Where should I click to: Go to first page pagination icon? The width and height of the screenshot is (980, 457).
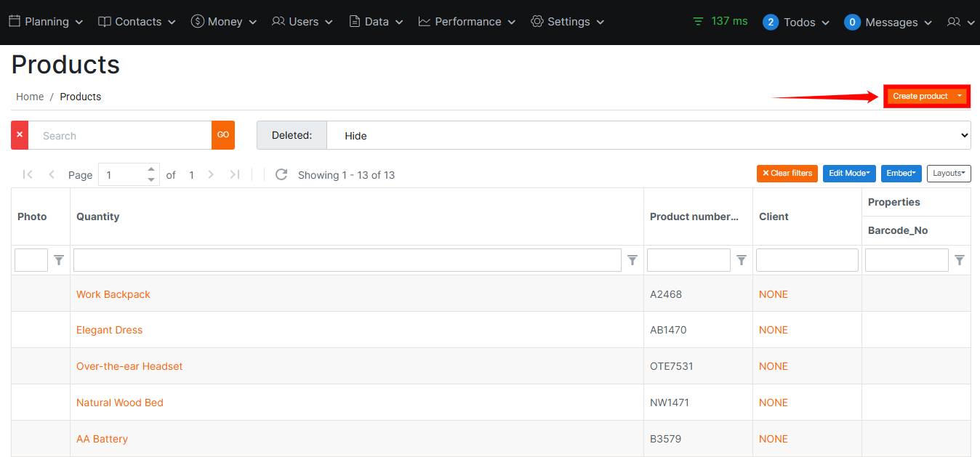click(x=28, y=174)
